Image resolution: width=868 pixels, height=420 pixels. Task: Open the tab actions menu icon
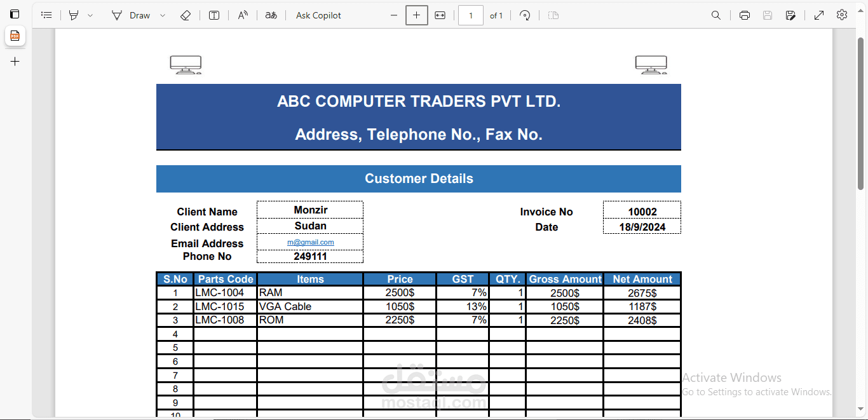pyautogui.click(x=15, y=14)
